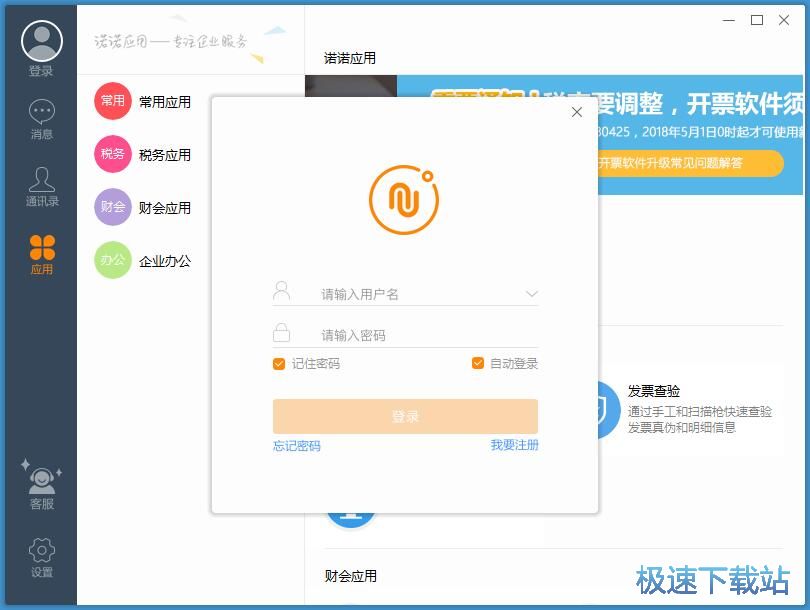Open the 我要注册 link

point(515,445)
